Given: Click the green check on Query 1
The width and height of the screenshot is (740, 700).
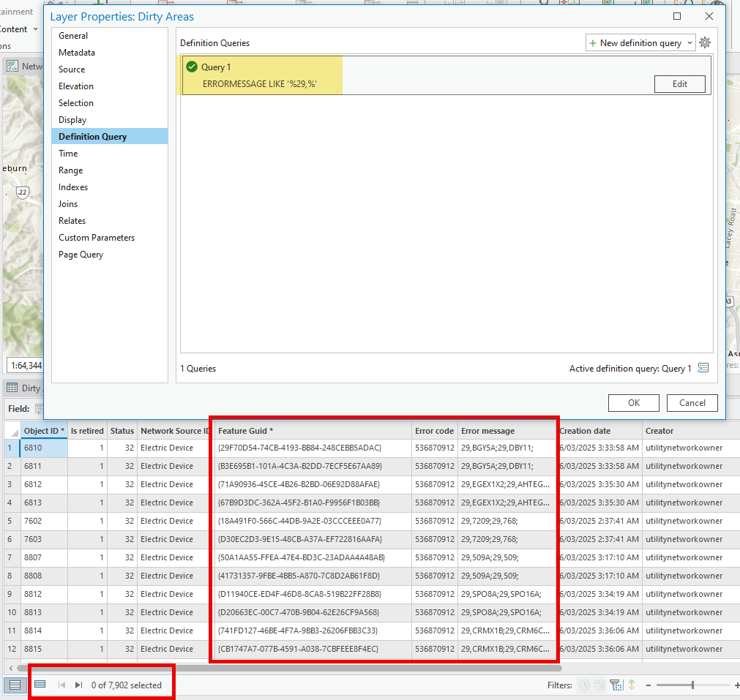Looking at the screenshot, I should tap(191, 65).
